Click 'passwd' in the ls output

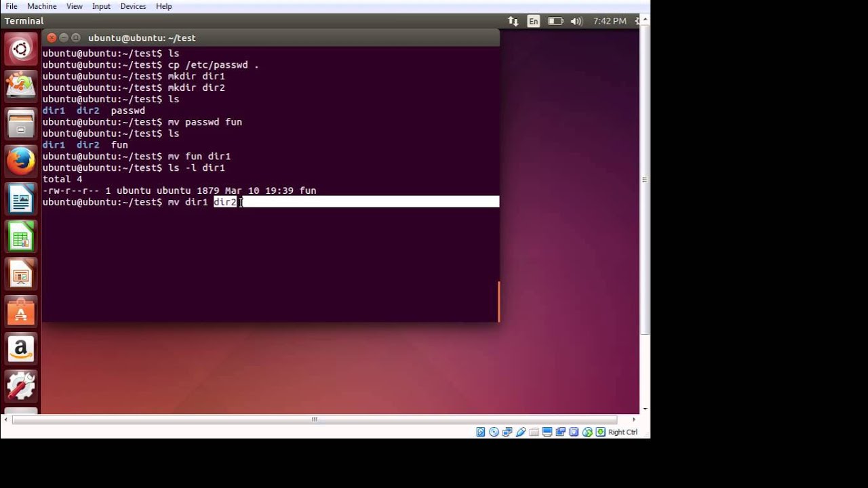coord(128,110)
